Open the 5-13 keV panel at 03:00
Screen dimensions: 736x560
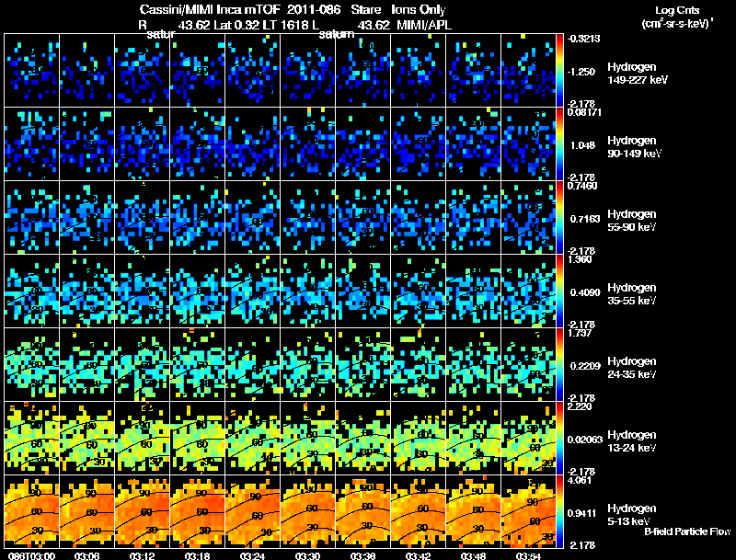click(32, 511)
